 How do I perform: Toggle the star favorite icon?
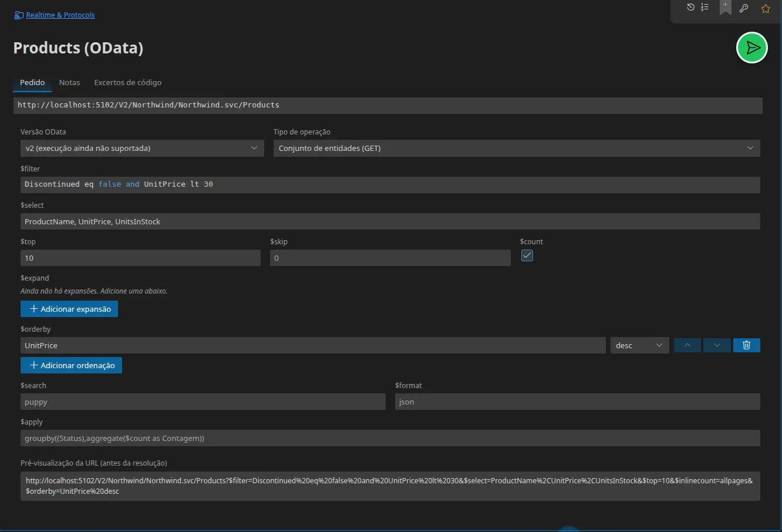click(766, 8)
